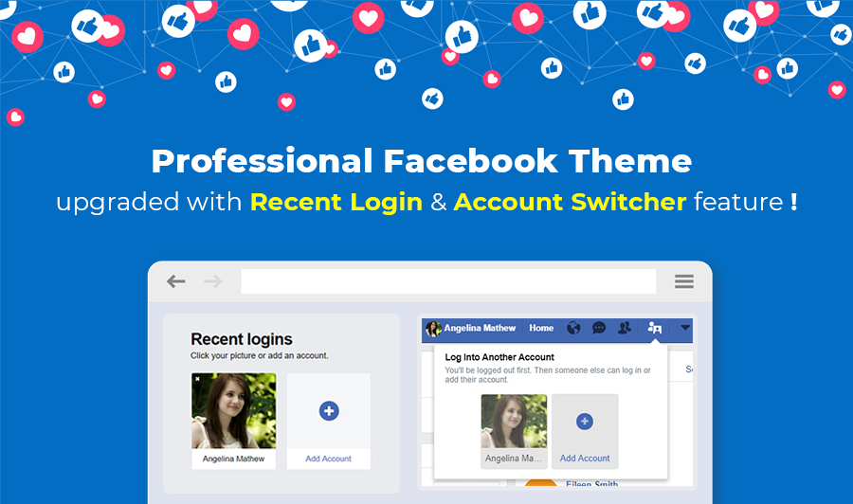This screenshot has width=853, height=504.
Task: Go to the Home tab
Action: click(x=541, y=329)
